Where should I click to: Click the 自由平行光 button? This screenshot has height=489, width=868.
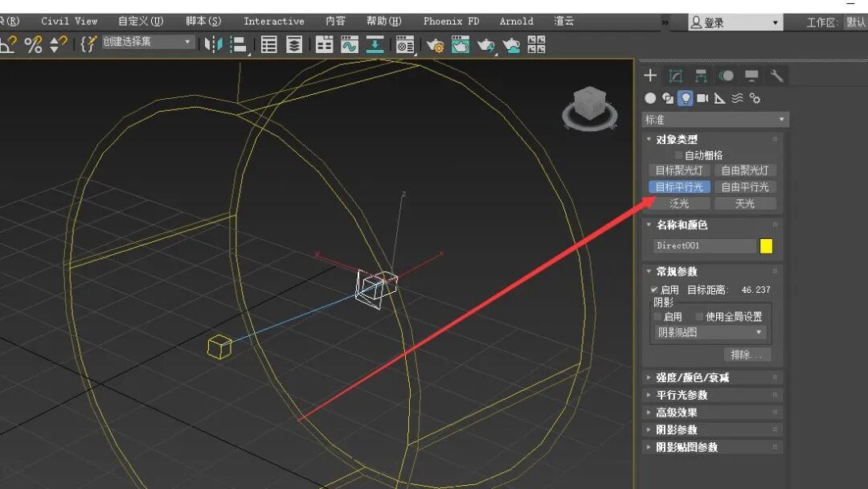click(x=745, y=187)
